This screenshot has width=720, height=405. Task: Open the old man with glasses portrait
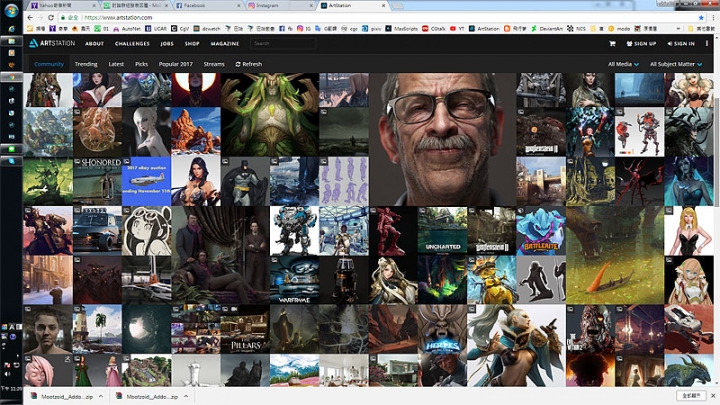[x=442, y=139]
